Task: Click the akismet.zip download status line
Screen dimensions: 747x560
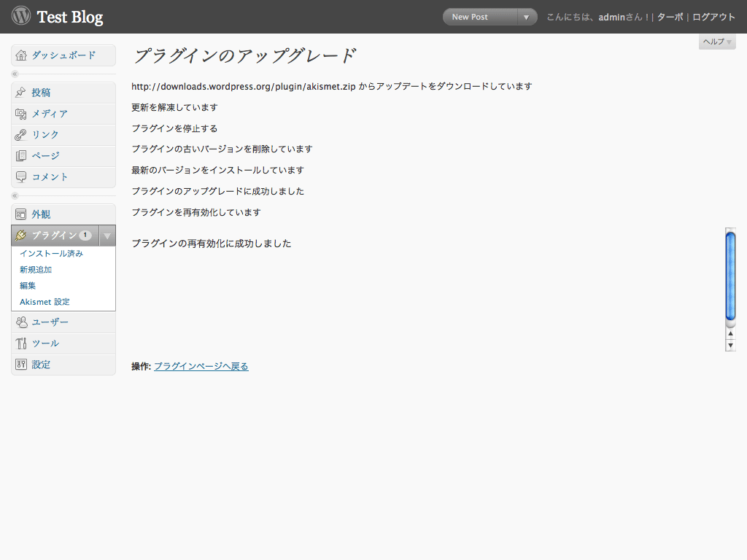Action: point(332,86)
